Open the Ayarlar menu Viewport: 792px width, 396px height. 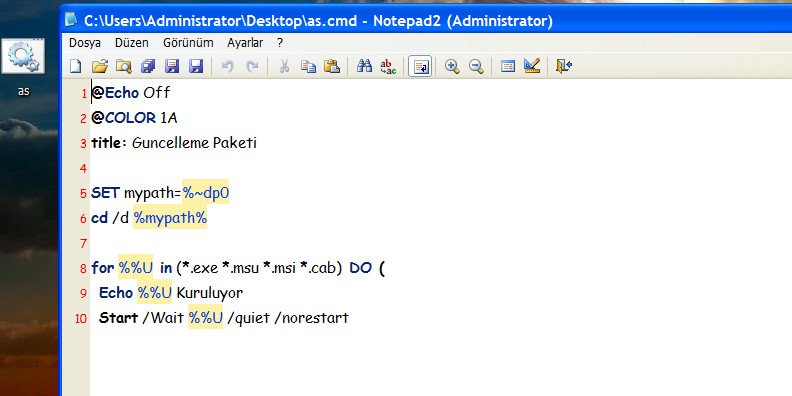(x=245, y=43)
